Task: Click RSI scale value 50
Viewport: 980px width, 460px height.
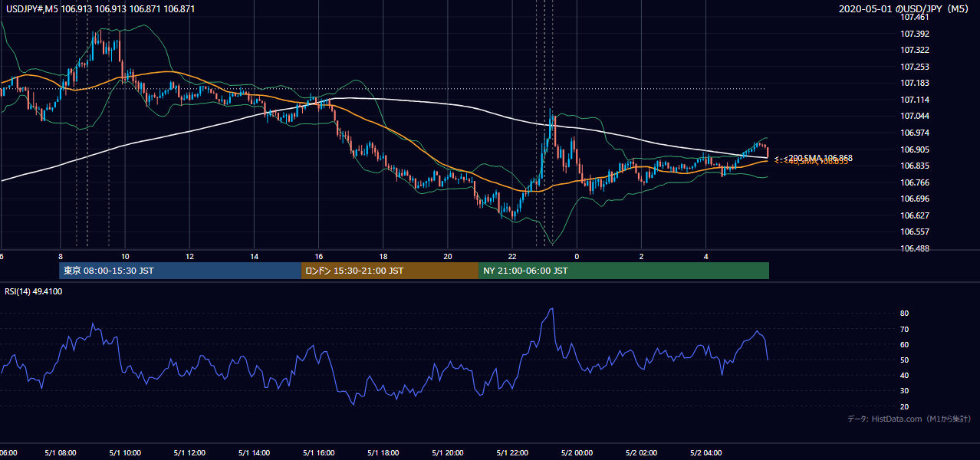Action: (x=905, y=360)
